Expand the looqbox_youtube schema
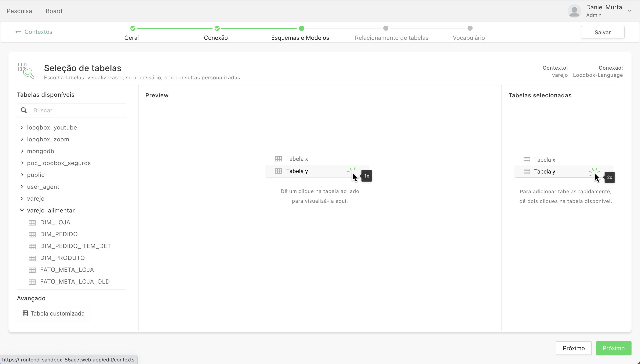The height and width of the screenshot is (364, 640). pos(22,127)
